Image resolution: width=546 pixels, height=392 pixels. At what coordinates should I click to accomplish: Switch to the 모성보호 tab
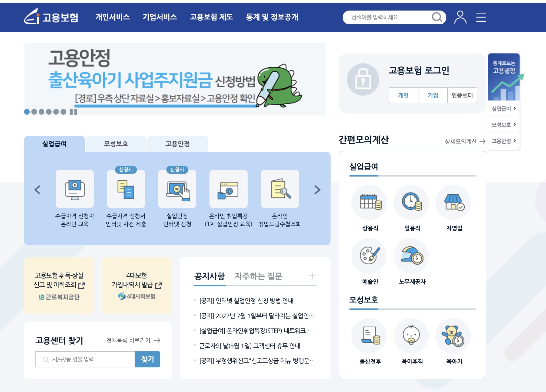116,144
